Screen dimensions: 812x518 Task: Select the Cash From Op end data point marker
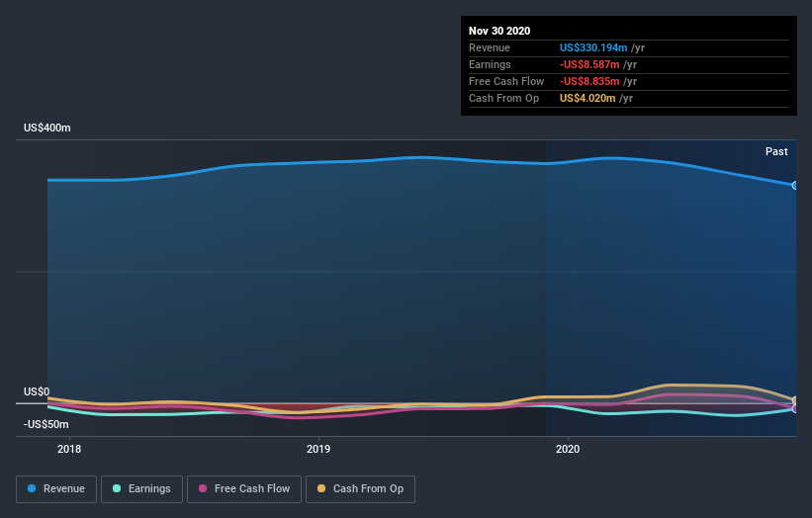pyautogui.click(x=795, y=400)
